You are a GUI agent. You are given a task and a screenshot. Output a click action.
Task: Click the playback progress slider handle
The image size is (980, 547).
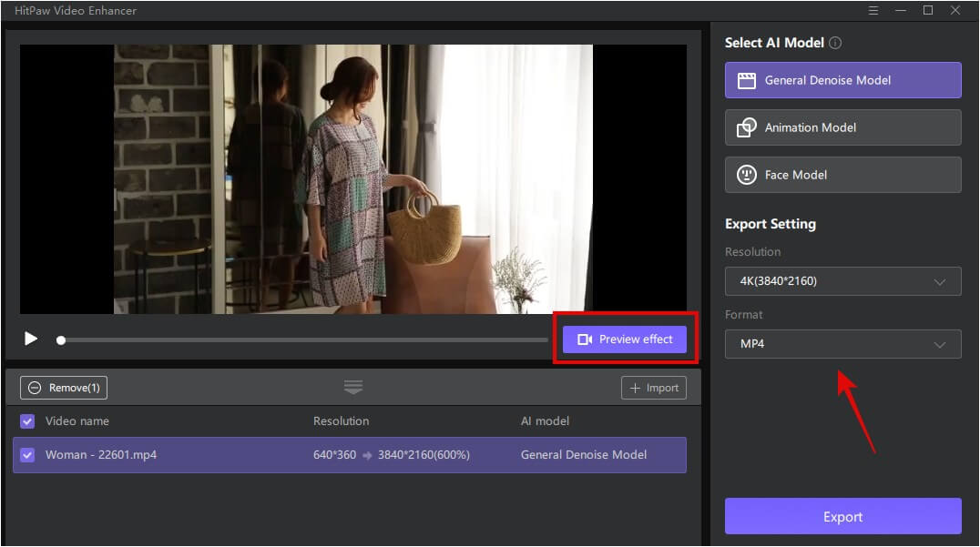point(61,340)
